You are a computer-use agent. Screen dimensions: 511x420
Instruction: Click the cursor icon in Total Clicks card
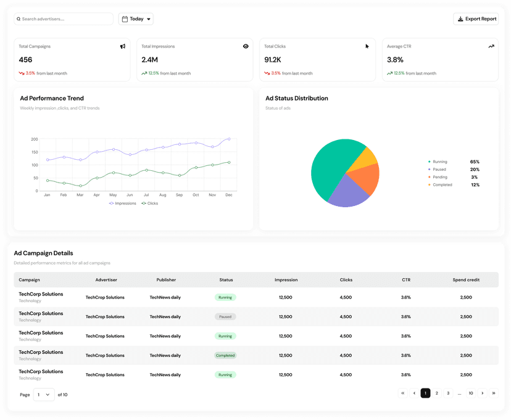click(367, 46)
